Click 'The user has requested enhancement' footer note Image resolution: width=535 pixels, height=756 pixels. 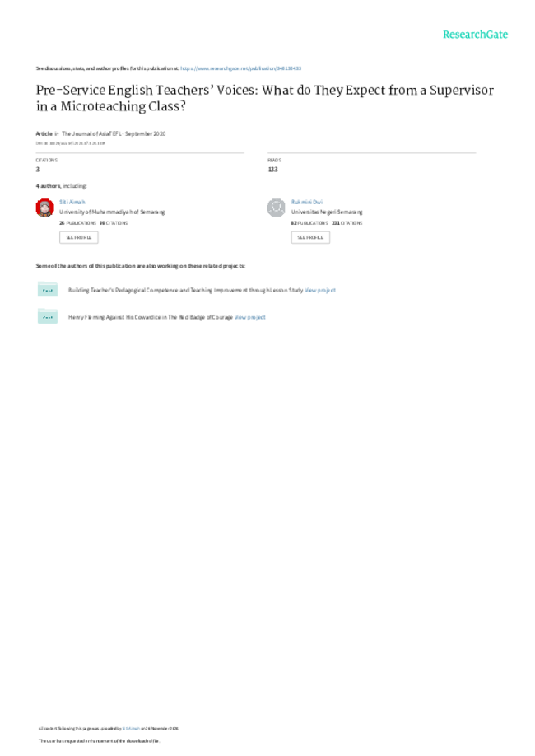pos(99,740)
